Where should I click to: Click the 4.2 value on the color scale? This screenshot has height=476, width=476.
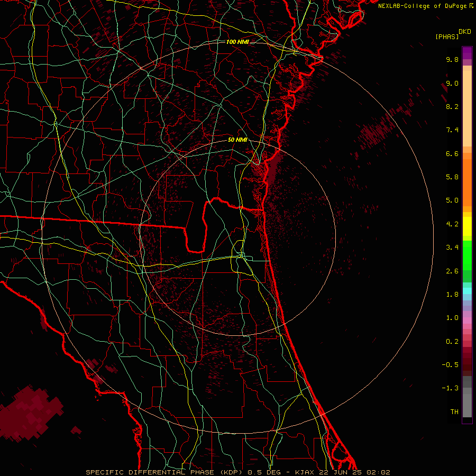pyautogui.click(x=452, y=224)
